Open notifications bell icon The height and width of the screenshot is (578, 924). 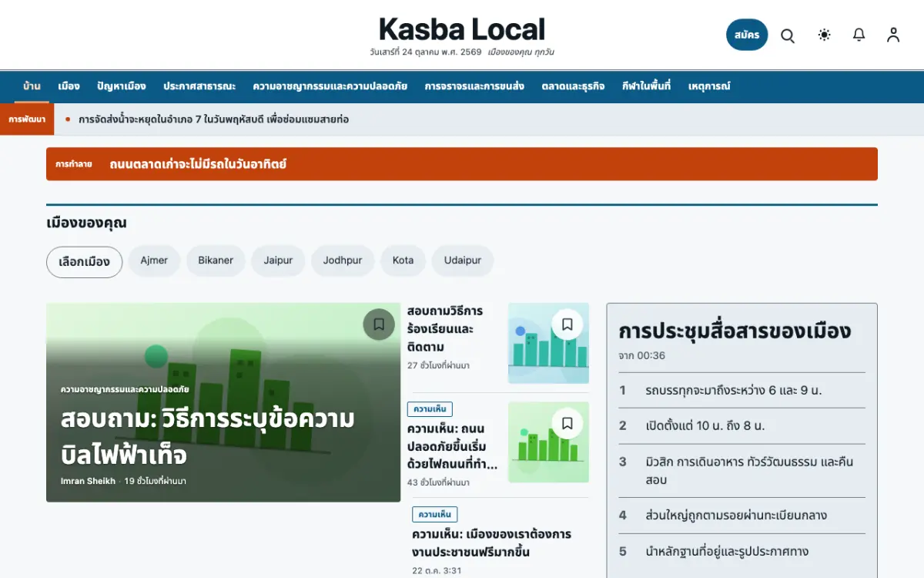[859, 35]
